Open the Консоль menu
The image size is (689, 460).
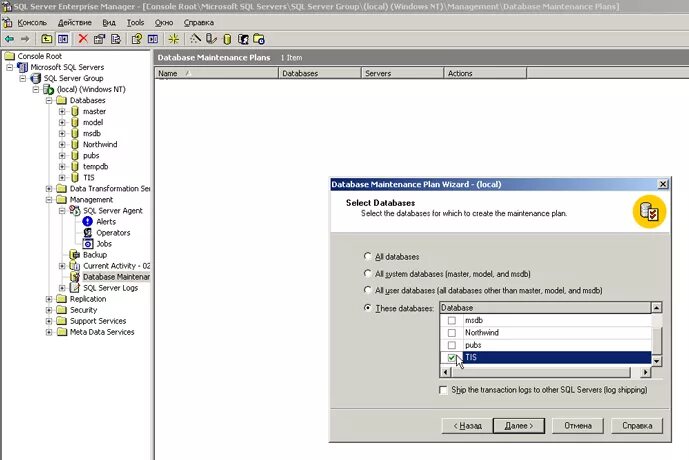coord(32,22)
